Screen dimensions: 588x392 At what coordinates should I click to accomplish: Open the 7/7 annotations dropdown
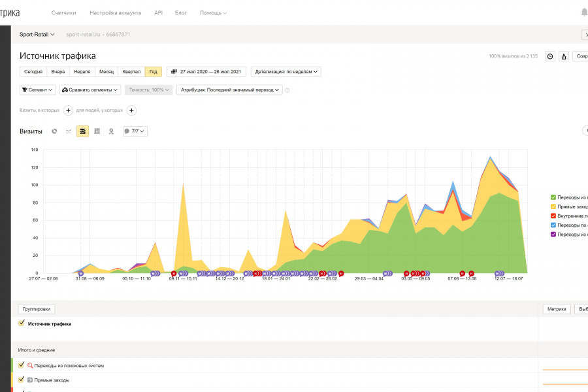[x=135, y=131]
